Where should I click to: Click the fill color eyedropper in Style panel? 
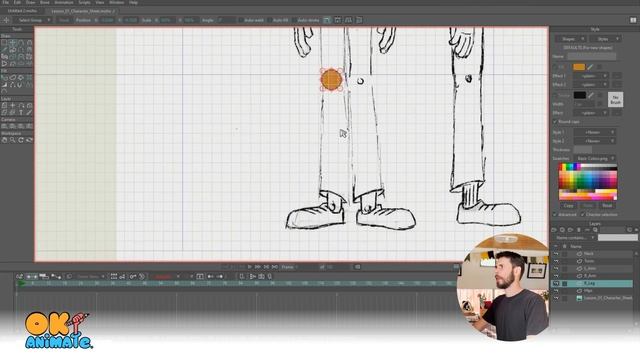(x=590, y=67)
